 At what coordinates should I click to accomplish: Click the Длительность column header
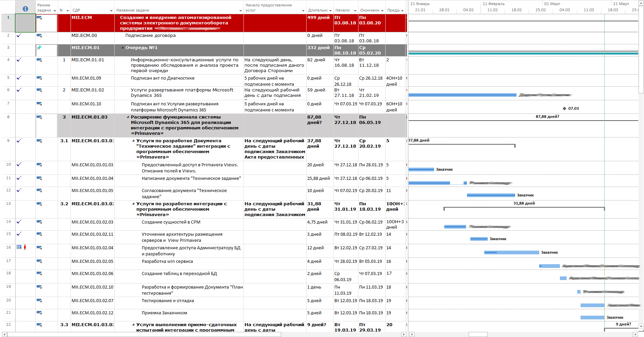click(318, 10)
